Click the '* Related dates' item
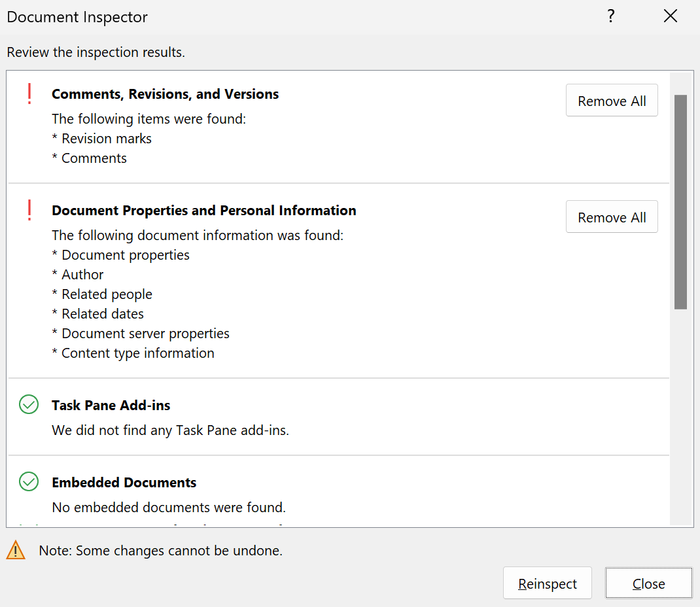This screenshot has width=700, height=607. [97, 314]
